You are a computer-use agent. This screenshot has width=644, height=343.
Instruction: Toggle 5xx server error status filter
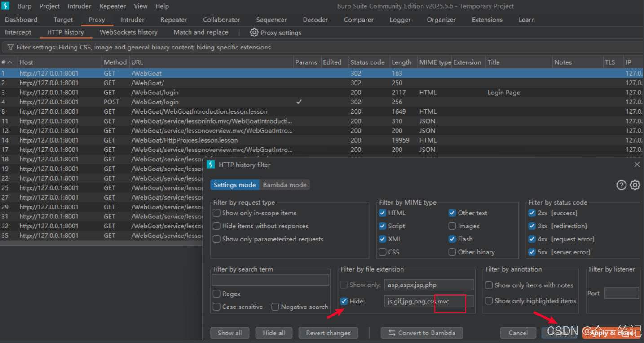coord(532,252)
